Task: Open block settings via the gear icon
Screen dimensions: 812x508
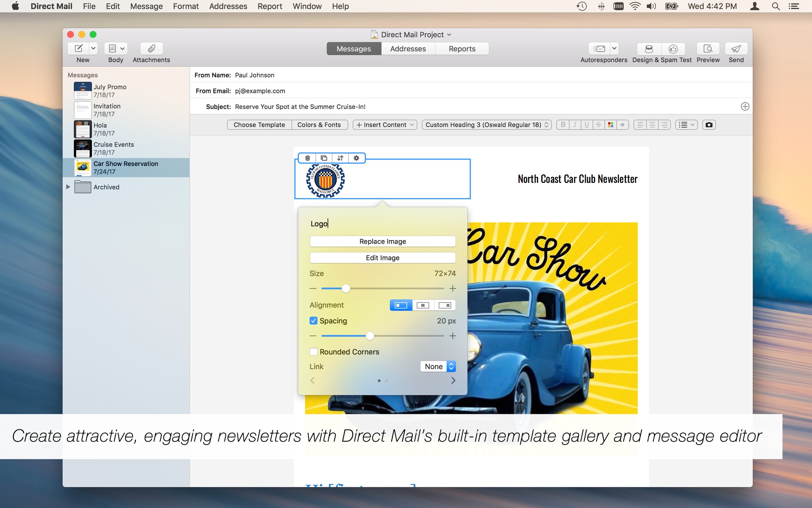Action: point(356,158)
